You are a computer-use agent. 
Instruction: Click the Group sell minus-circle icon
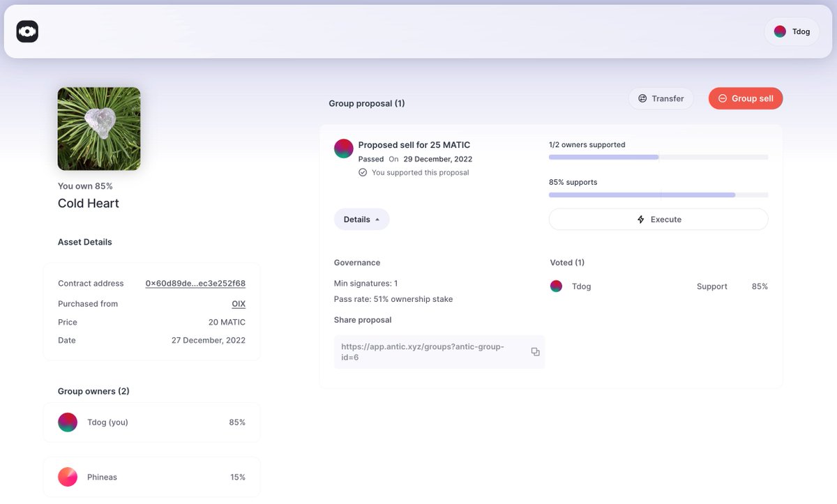point(723,98)
